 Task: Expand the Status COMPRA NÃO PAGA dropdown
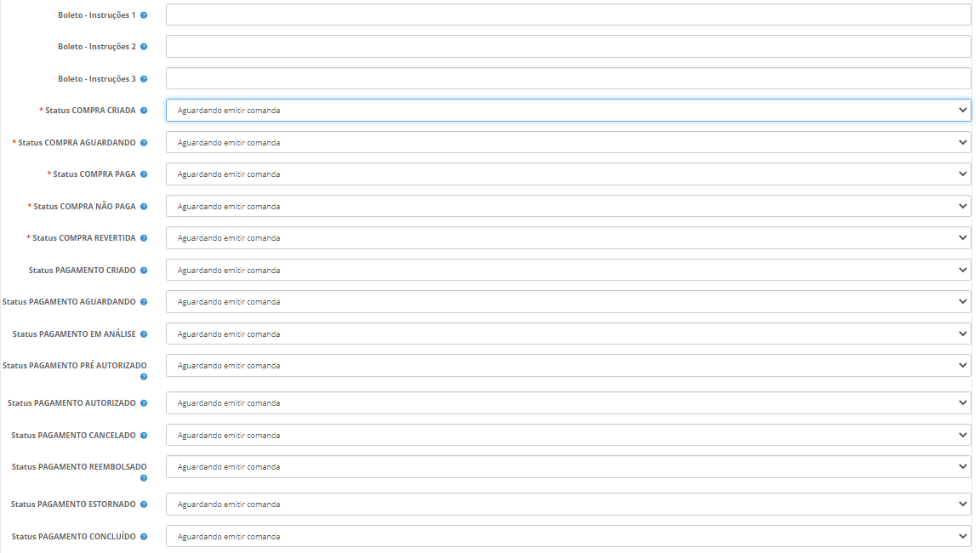pos(567,206)
